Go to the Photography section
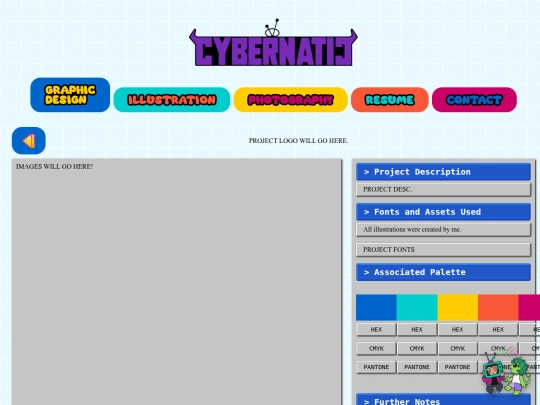This screenshot has width=540, height=405. [x=291, y=100]
